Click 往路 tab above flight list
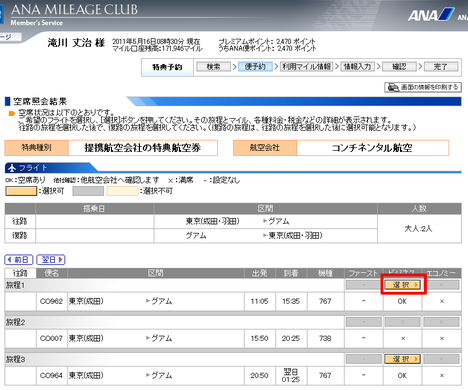This screenshot has width=468, height=390. coord(20,273)
